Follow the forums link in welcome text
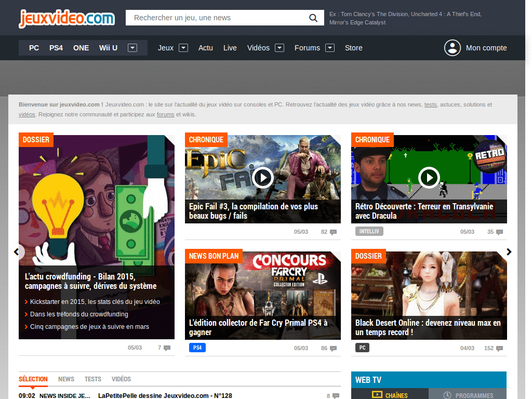532x399 pixels. (165, 114)
